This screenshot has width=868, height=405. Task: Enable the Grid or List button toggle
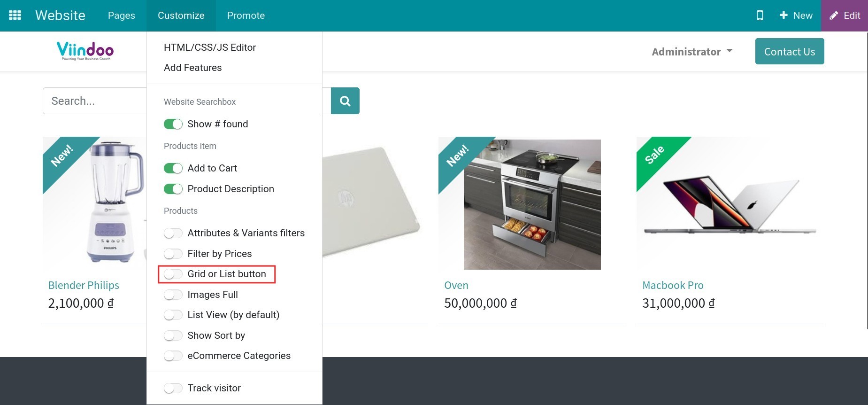point(173,274)
